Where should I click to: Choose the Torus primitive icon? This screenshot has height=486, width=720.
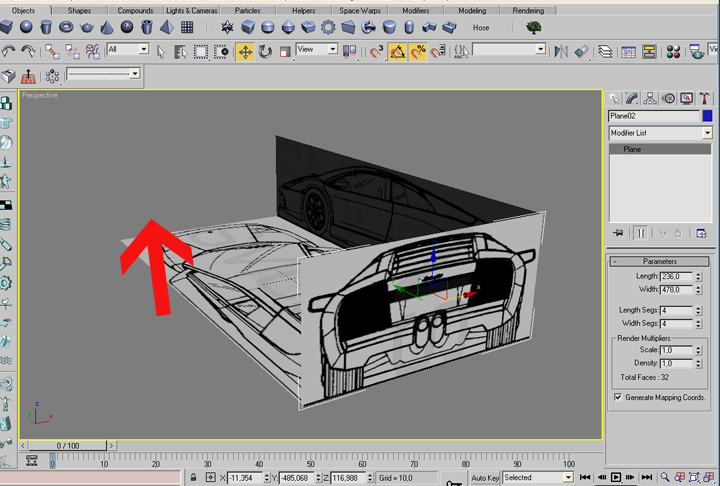coord(67,27)
